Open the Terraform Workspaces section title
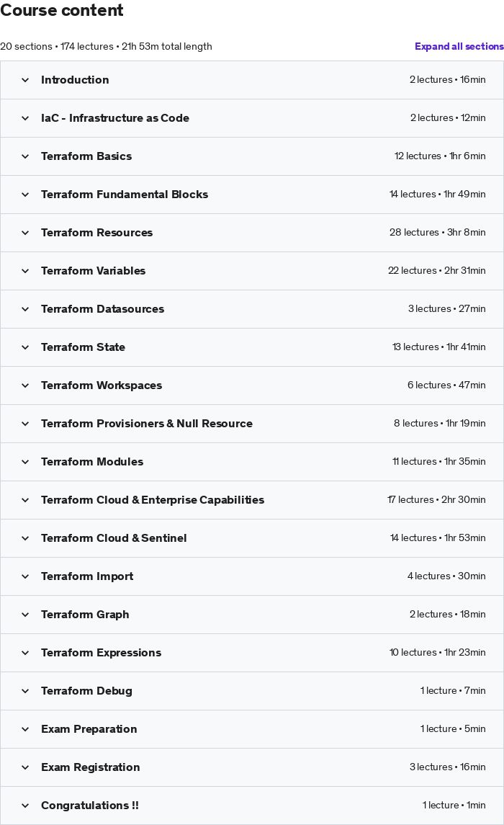 [102, 385]
